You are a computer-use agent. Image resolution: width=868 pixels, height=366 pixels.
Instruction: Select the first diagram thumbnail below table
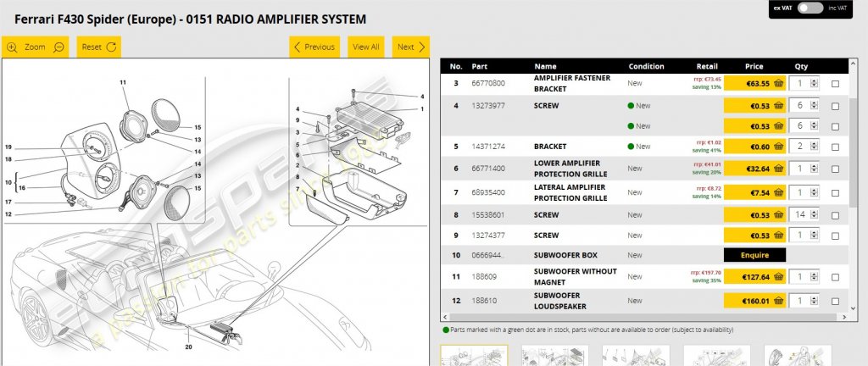click(475, 356)
